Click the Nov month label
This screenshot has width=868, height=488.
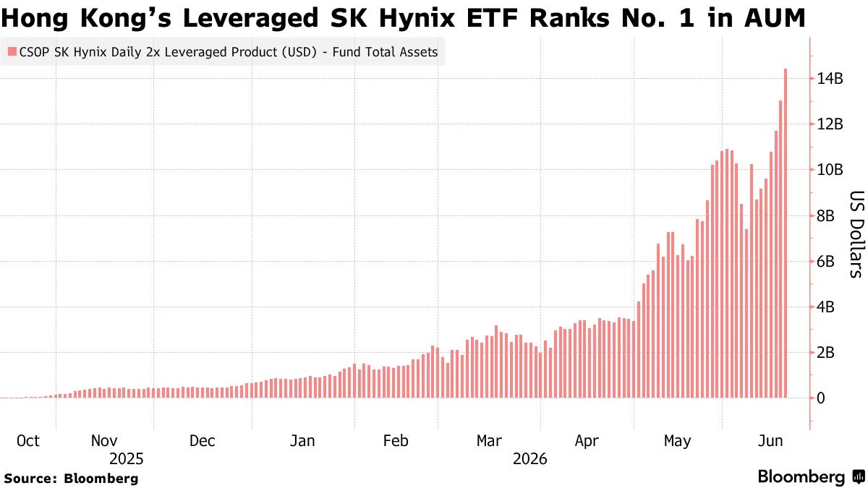(x=103, y=440)
